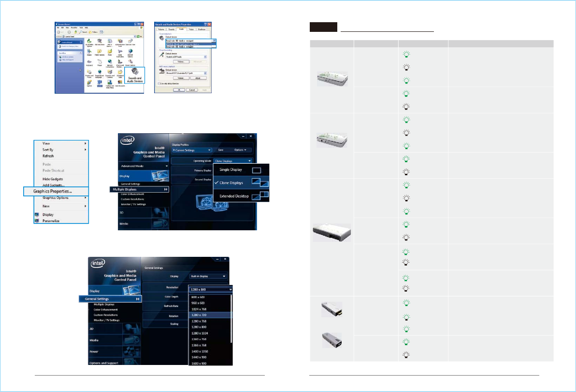
Task: Open the Current Settings display profile dropdown
Action: coord(192,150)
